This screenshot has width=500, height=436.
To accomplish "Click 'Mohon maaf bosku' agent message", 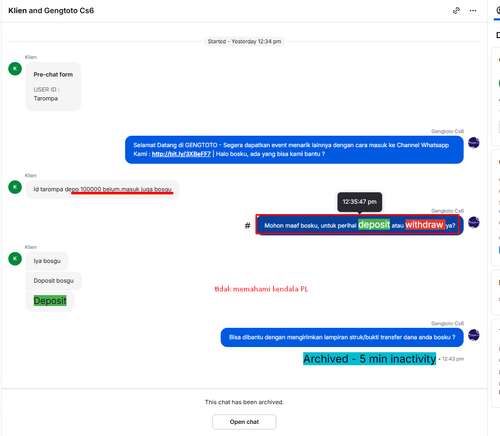I will point(360,225).
